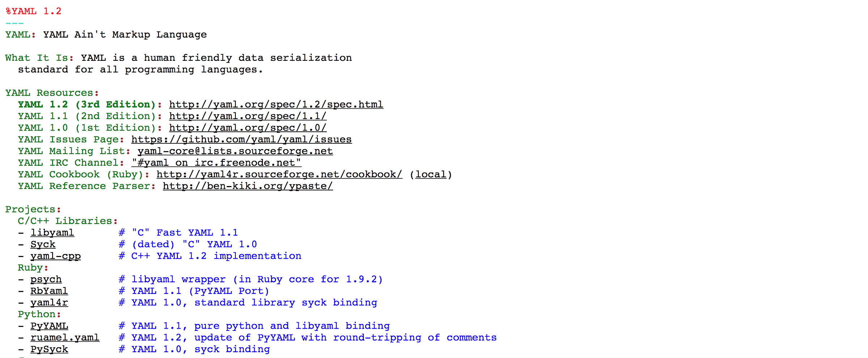
Task: Open the yaml-cpp project link
Action: [x=55, y=256]
